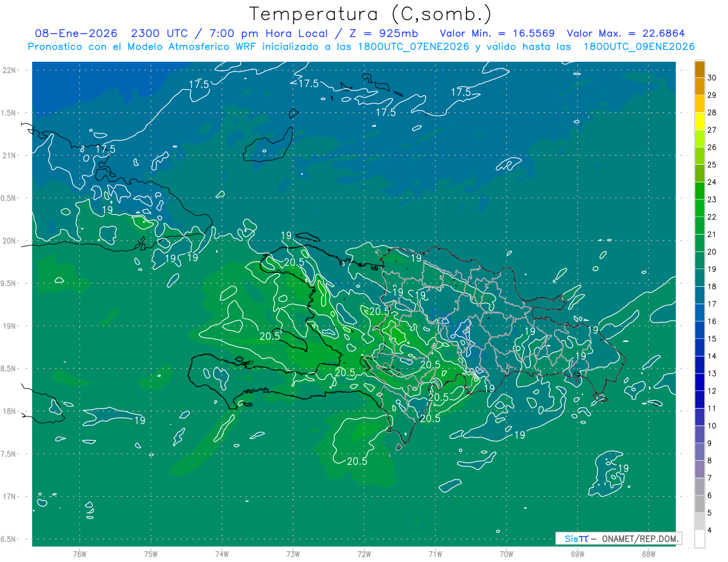This screenshot has height=562, width=728.
Task: Click the colorbar segment between 29 and 30
Action: [699, 87]
